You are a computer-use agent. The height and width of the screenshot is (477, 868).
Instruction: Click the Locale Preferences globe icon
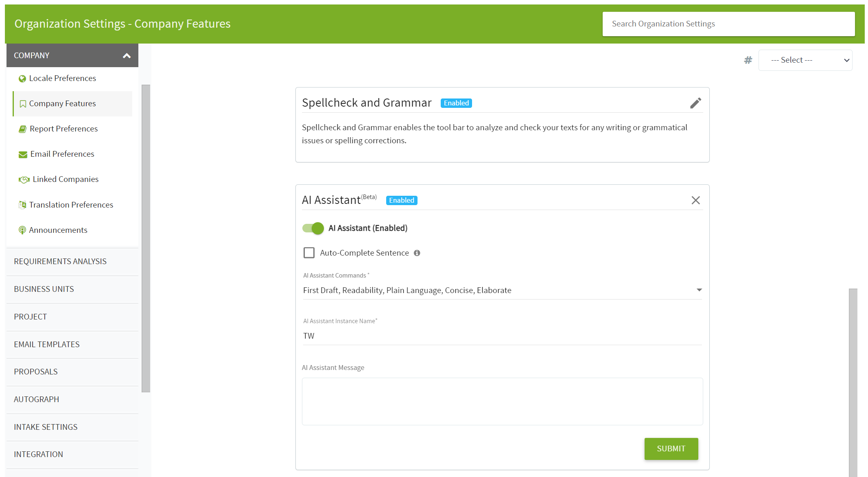coord(22,78)
